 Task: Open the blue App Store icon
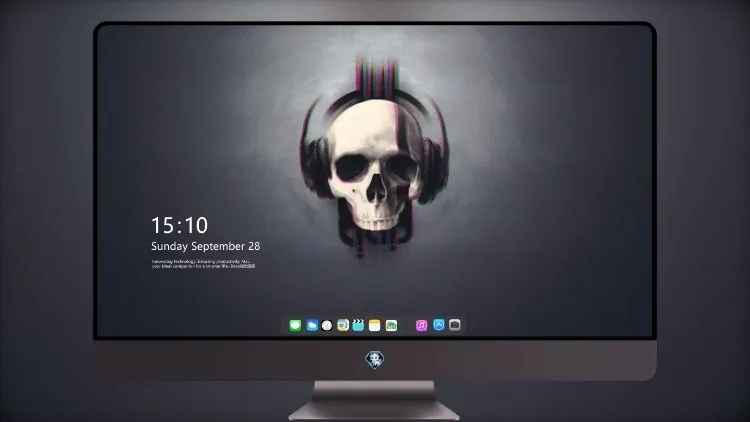[439, 325]
